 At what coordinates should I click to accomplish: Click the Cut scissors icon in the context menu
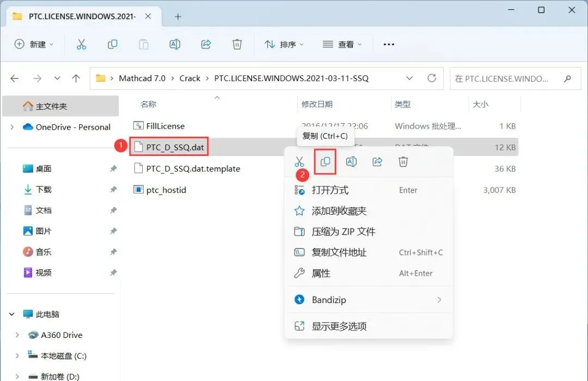tap(299, 162)
